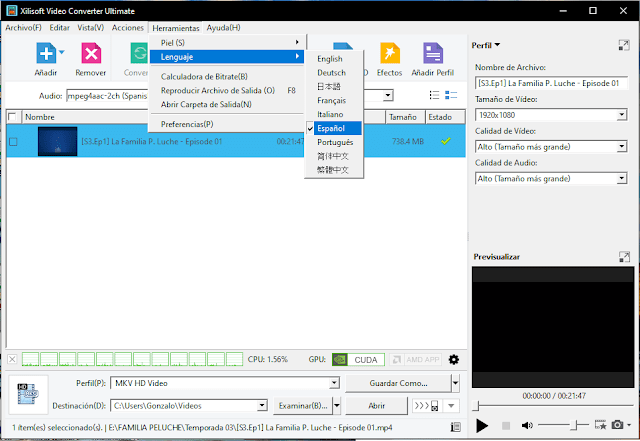Select Deutsch language option
This screenshot has width=640, height=441.
tap(331, 73)
